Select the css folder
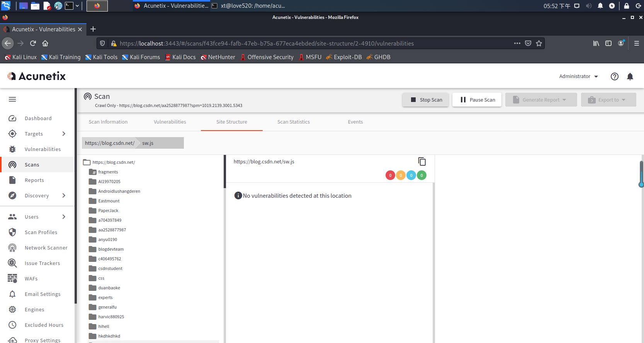The width and height of the screenshot is (644, 343). tap(97, 278)
